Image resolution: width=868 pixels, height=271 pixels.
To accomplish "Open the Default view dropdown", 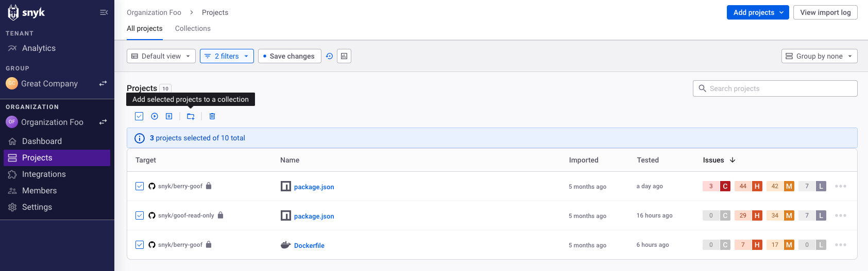I will [x=161, y=56].
